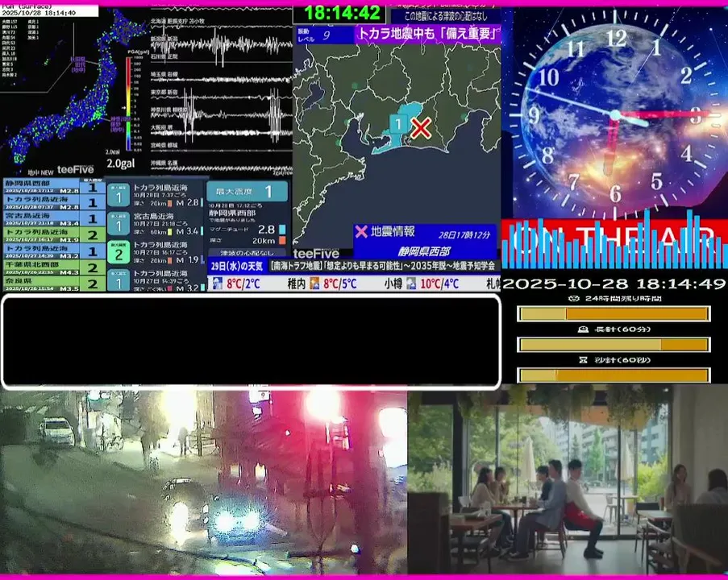Click the 24-hour remaining time progress bar
Viewport: 728px width, 580px height.
click(x=614, y=313)
